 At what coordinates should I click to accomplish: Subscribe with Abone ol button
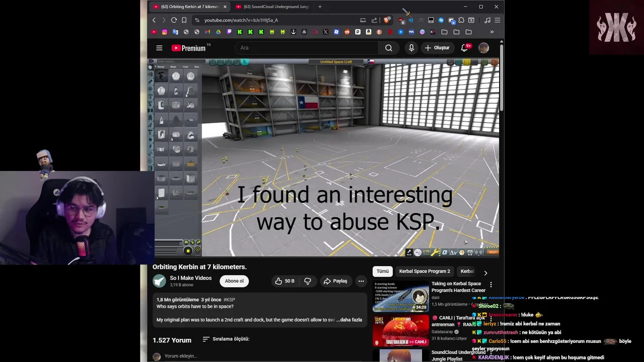(x=234, y=281)
